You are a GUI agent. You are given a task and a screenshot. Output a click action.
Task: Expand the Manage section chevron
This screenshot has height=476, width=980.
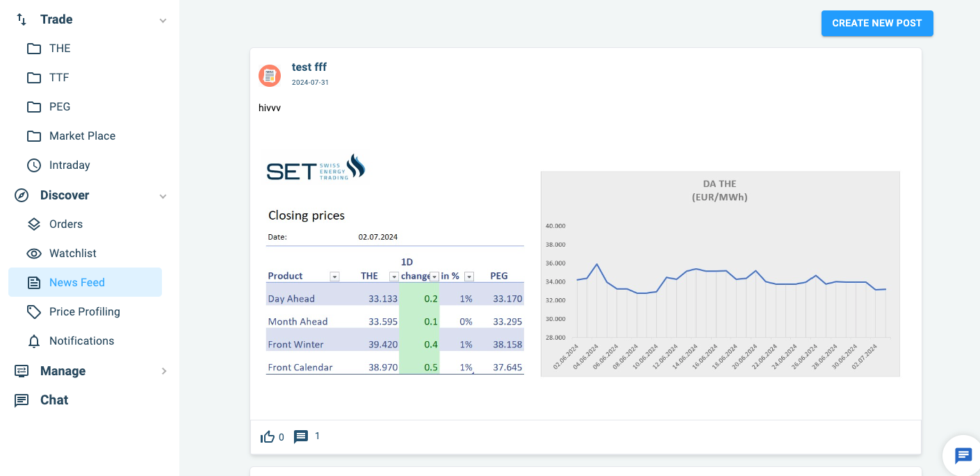163,371
